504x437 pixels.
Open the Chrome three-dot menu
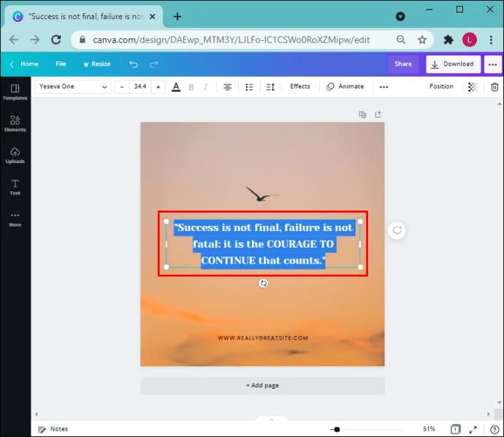tap(491, 40)
